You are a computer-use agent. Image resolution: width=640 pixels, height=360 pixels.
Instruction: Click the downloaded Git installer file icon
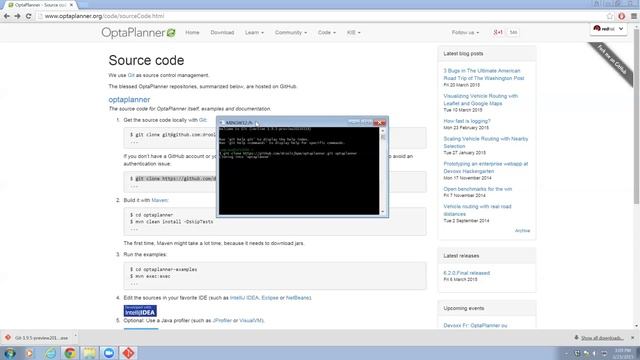(x=8, y=338)
